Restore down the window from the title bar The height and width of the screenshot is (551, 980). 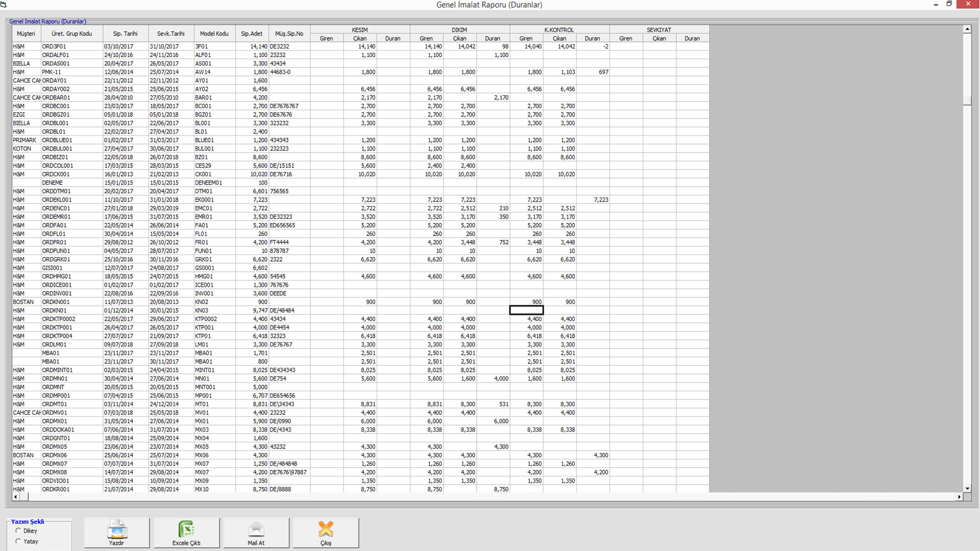[949, 4]
